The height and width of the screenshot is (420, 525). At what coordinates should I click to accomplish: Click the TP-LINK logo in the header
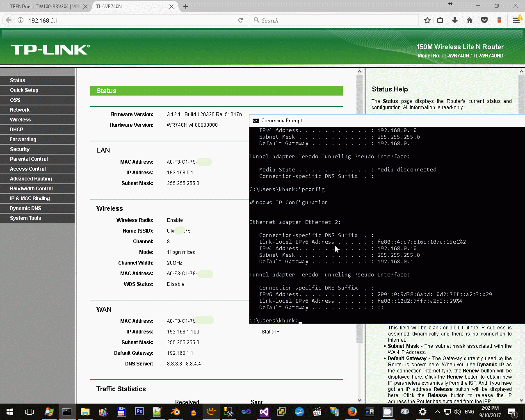(x=50, y=50)
